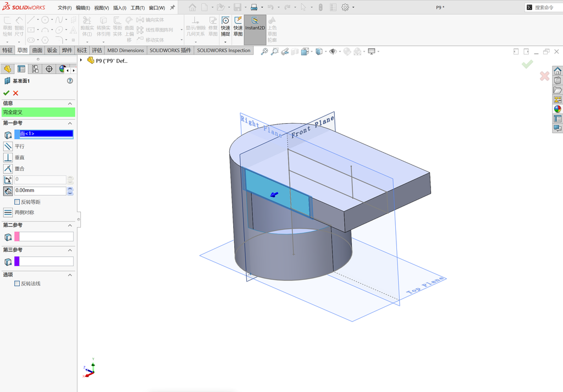This screenshot has width=563, height=392.
Task: Open the Options gear icon
Action: (345, 7)
